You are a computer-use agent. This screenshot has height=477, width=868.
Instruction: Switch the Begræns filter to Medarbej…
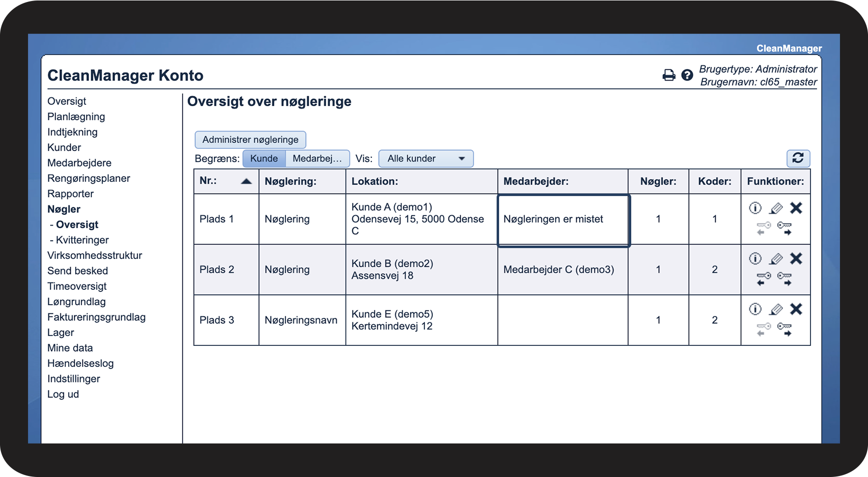click(317, 159)
